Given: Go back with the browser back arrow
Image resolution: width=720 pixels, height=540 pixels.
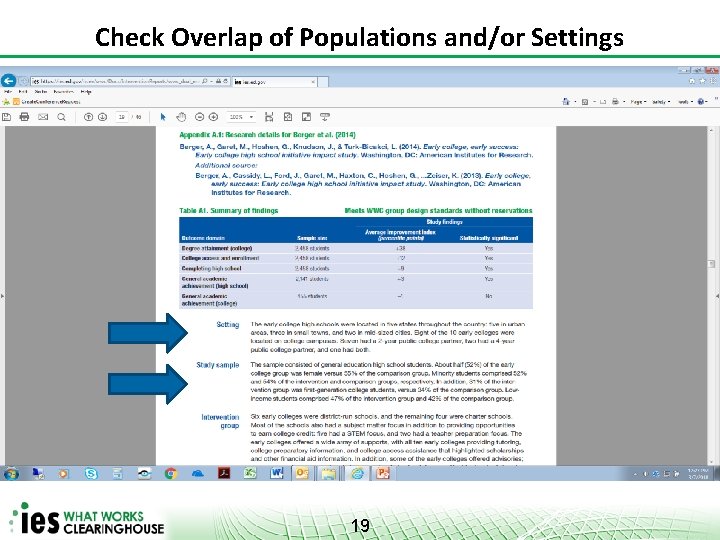Looking at the screenshot, I should [x=8, y=81].
